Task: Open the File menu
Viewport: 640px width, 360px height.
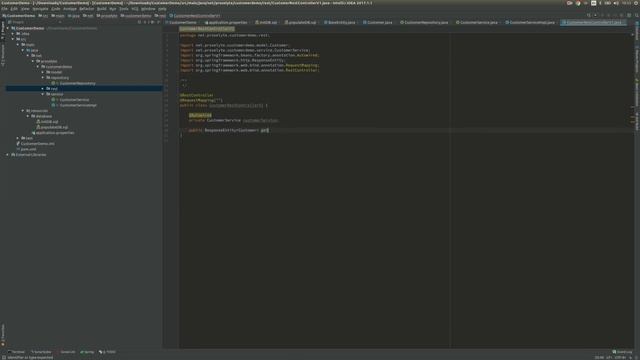Action: click(4, 9)
